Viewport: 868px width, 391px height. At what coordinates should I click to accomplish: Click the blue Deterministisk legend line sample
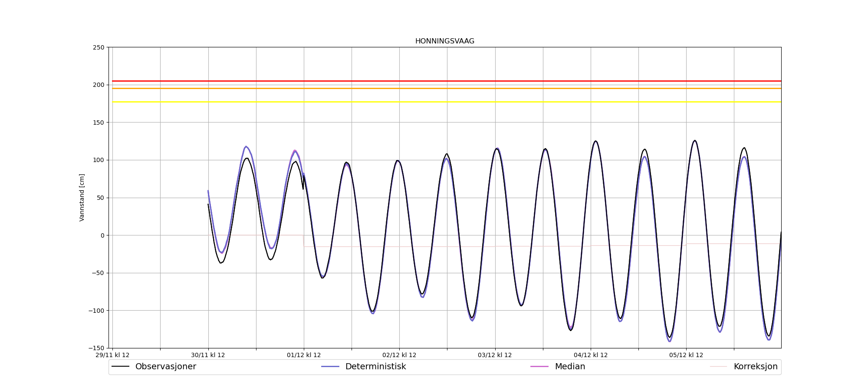coord(330,367)
